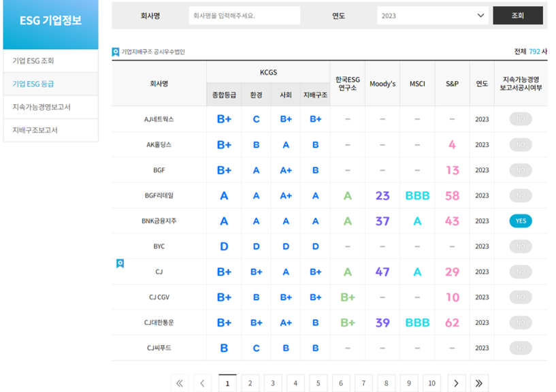Go to page 3
The image size is (556, 392).
[273, 383]
